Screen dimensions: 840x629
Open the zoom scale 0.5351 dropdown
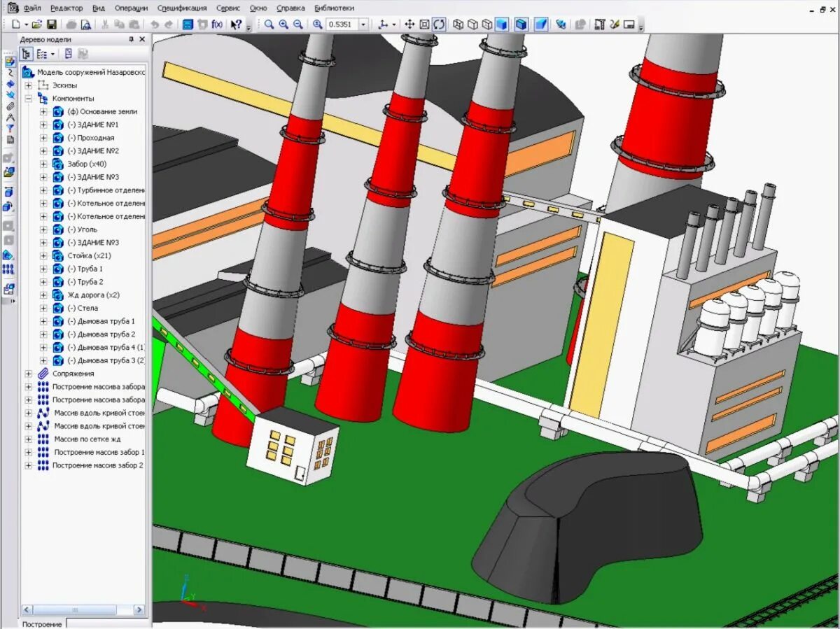click(363, 24)
